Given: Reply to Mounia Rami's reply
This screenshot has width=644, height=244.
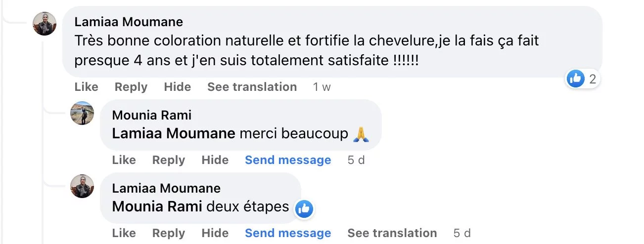Looking at the screenshot, I should (168, 160).
